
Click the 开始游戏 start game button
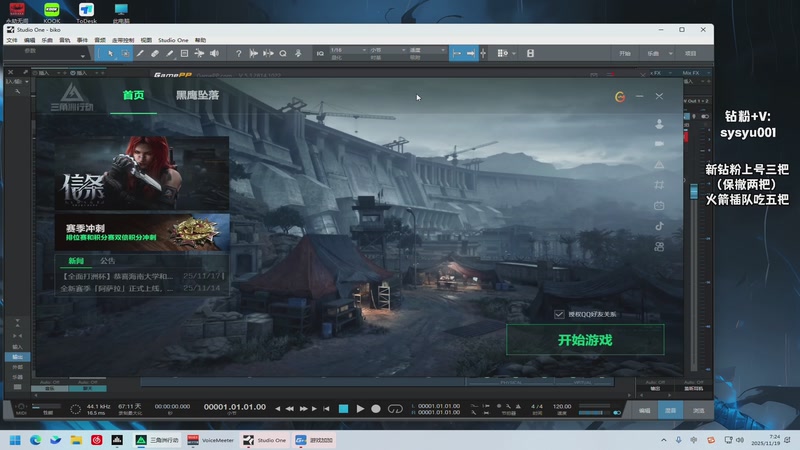coord(585,340)
